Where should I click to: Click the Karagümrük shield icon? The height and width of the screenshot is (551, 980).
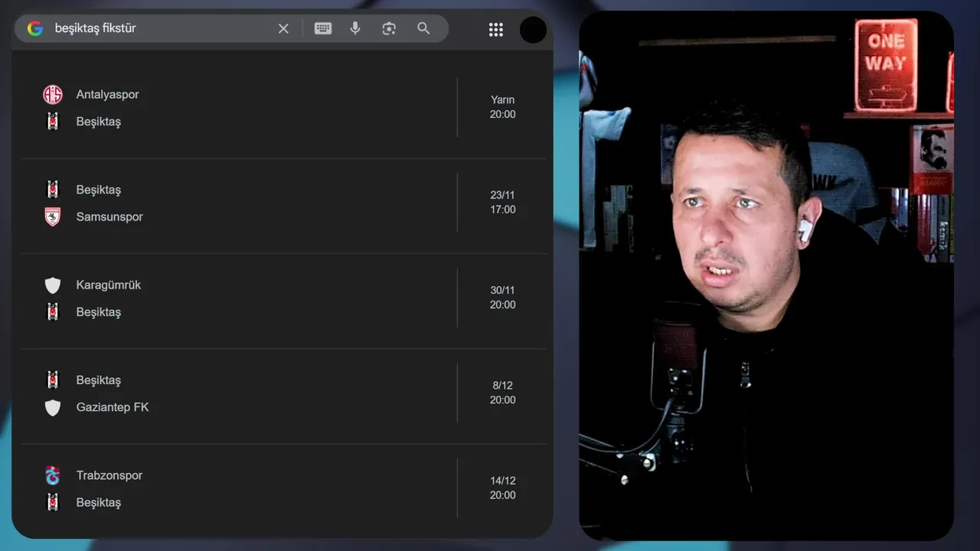coord(52,285)
